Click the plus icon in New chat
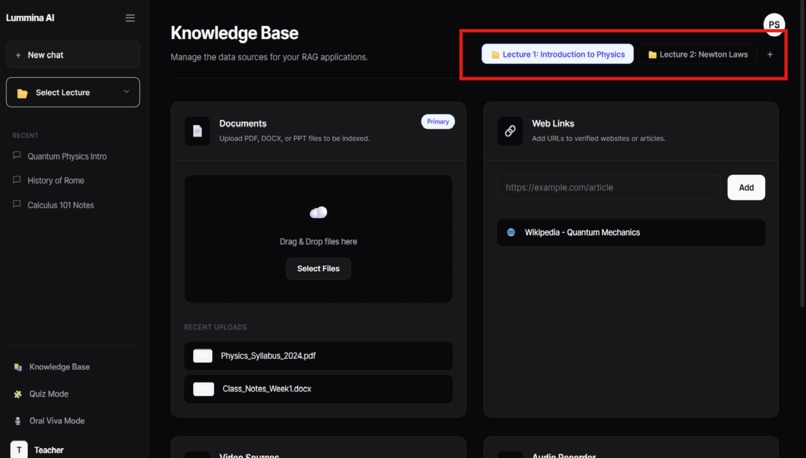Viewport: 806px width, 458px height. [x=19, y=55]
